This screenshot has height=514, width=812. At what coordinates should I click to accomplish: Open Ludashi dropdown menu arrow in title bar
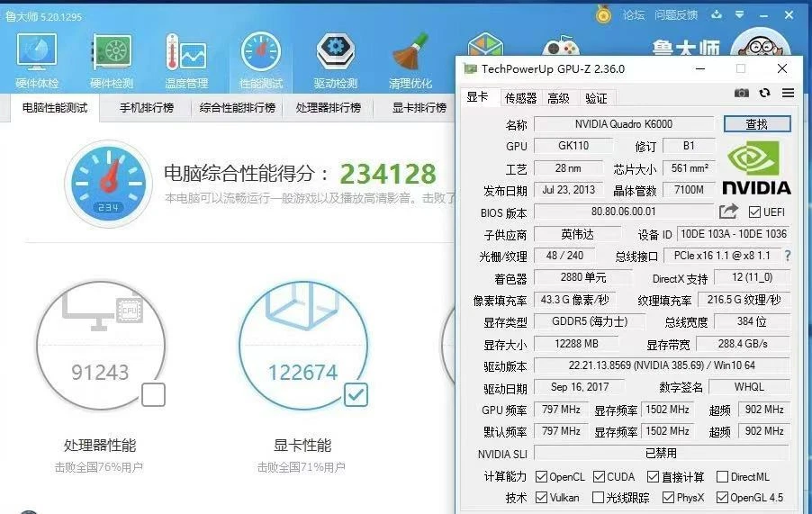point(739,14)
